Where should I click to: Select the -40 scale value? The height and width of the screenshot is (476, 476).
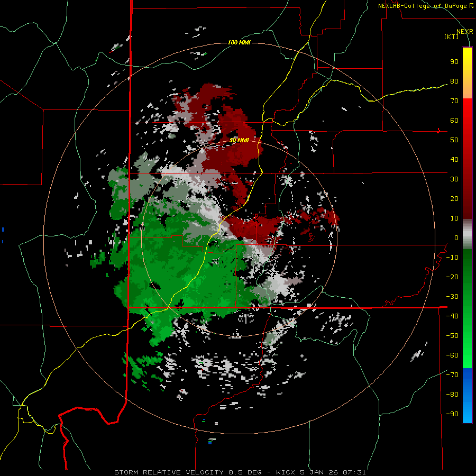click(452, 316)
